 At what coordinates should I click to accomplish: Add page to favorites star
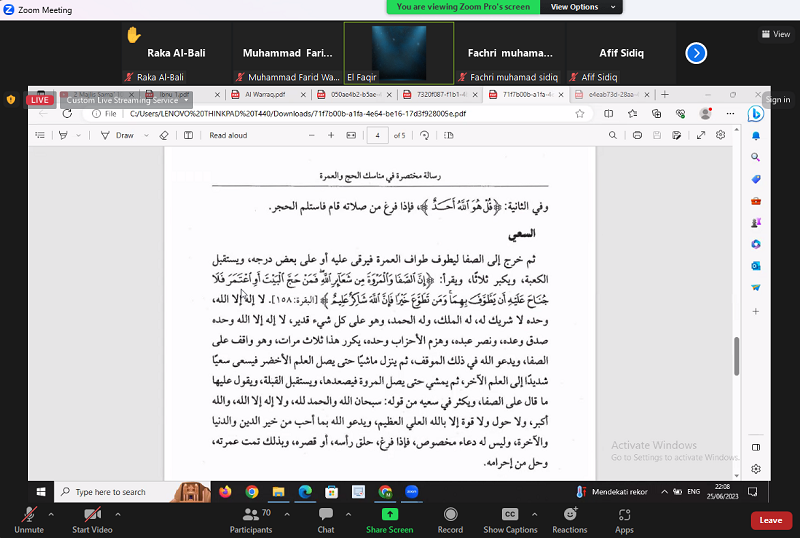pos(580,114)
